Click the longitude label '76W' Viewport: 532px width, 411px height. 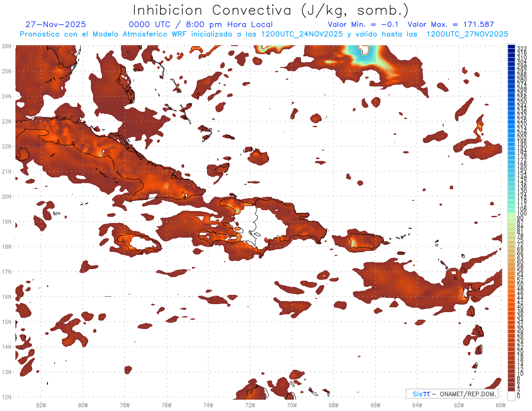[167, 404]
